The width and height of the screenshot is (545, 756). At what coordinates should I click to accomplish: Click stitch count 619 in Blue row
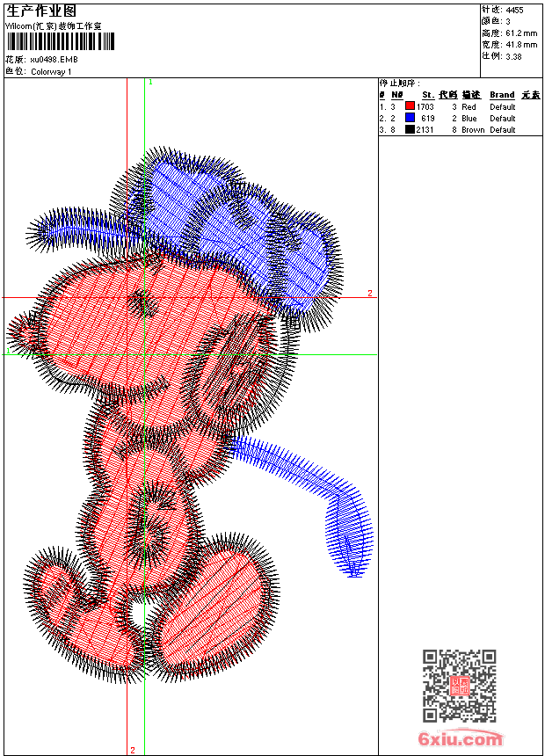[428, 119]
